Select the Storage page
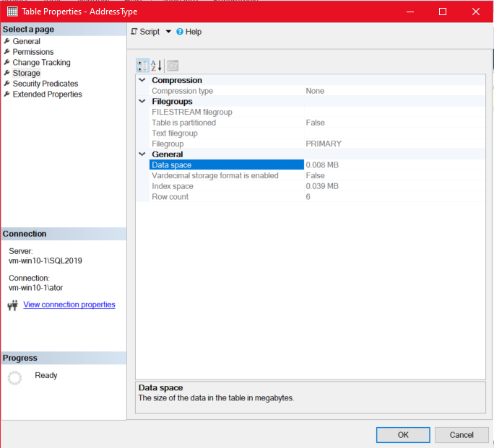Screen dimensions: 494x448 coord(27,73)
